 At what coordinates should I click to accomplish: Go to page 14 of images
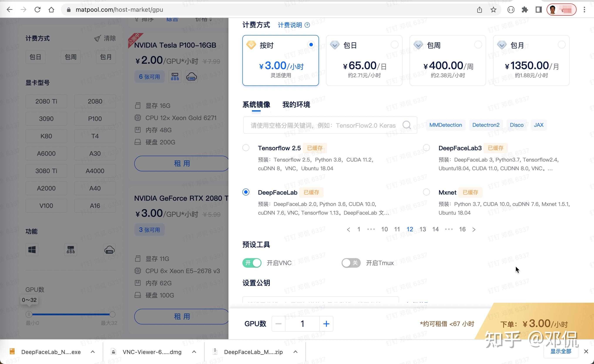435,229
